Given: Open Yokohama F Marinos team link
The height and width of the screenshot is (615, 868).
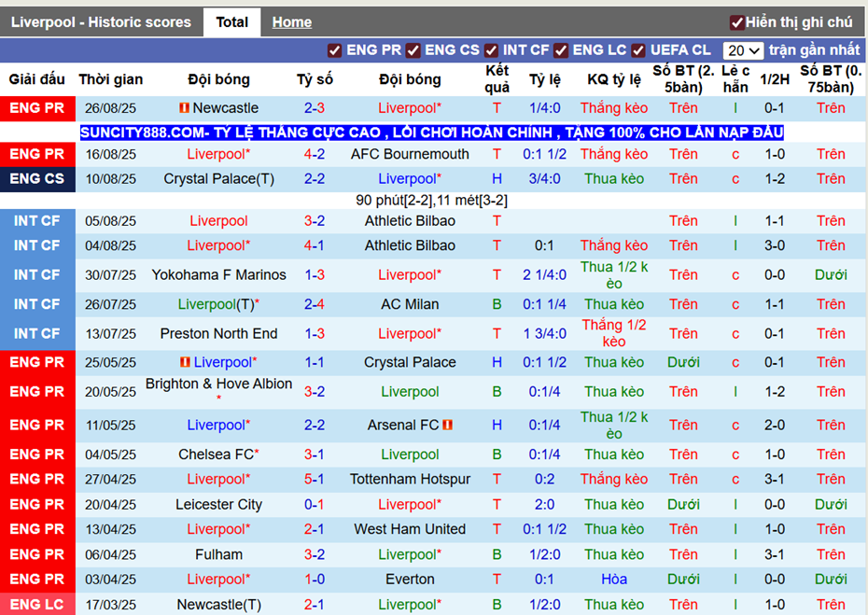Looking at the screenshot, I should pos(218,274).
